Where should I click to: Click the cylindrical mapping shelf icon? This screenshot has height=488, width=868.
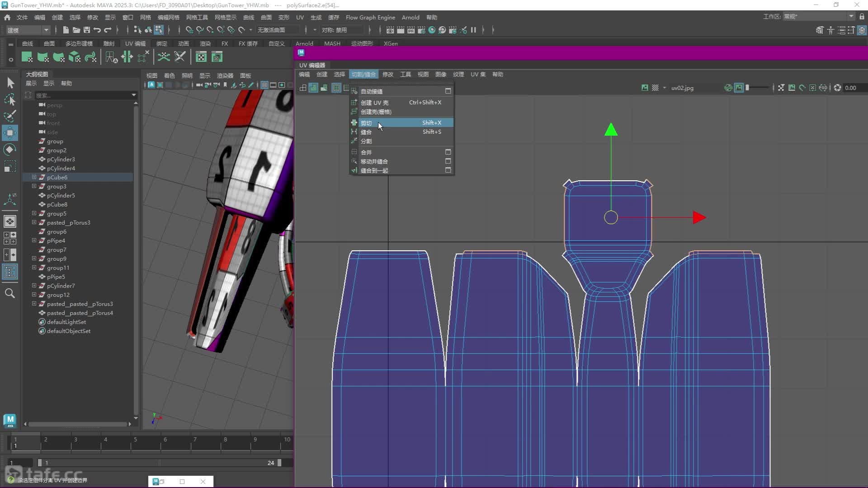[42, 57]
